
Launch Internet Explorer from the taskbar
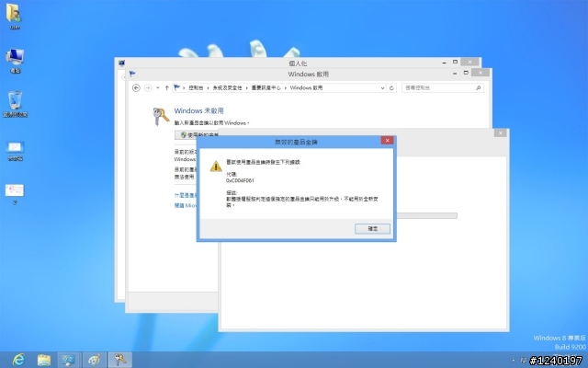click(18, 360)
